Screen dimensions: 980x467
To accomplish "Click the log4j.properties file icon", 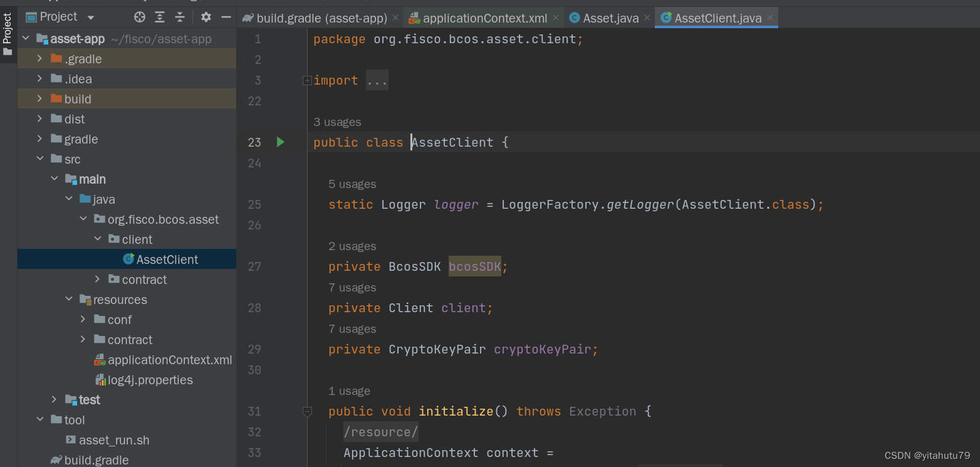I will (100, 380).
